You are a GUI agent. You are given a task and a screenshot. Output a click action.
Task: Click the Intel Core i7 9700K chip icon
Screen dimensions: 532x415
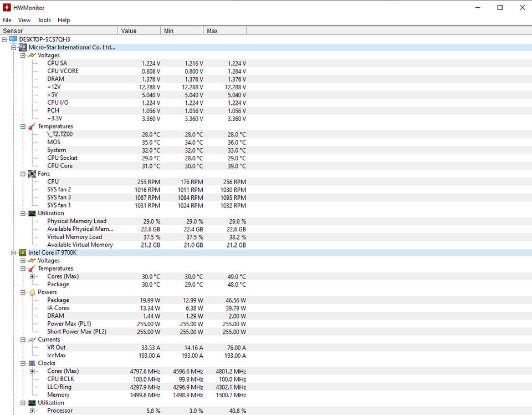coord(23,252)
